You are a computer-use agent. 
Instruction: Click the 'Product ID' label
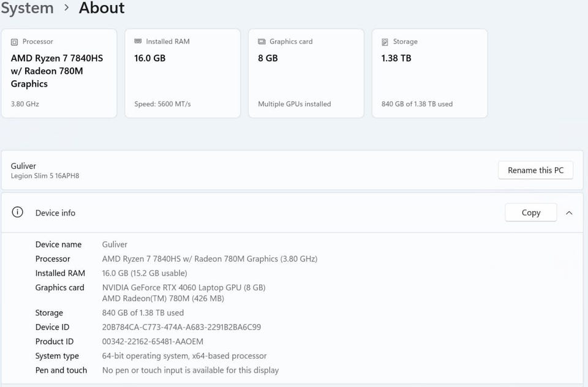55,342
